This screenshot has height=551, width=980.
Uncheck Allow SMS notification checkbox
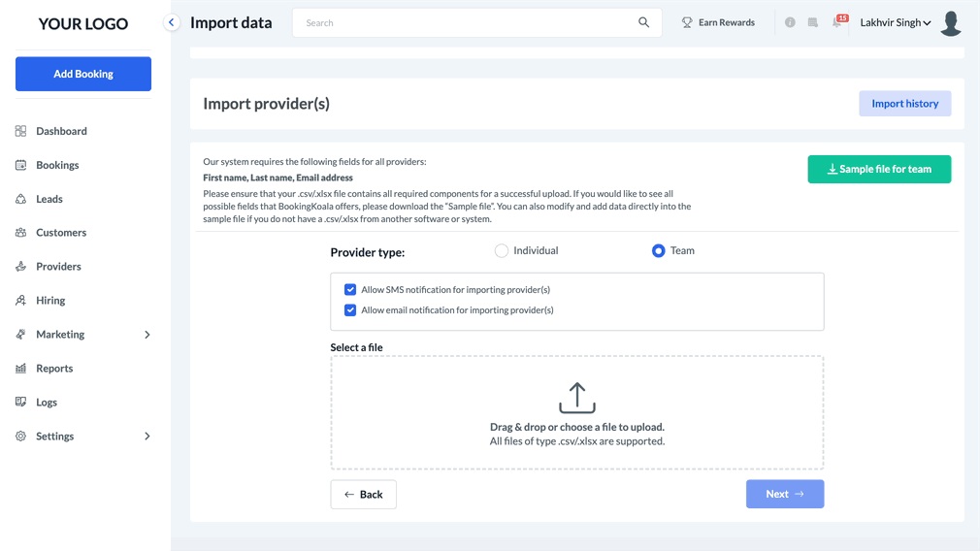350,290
